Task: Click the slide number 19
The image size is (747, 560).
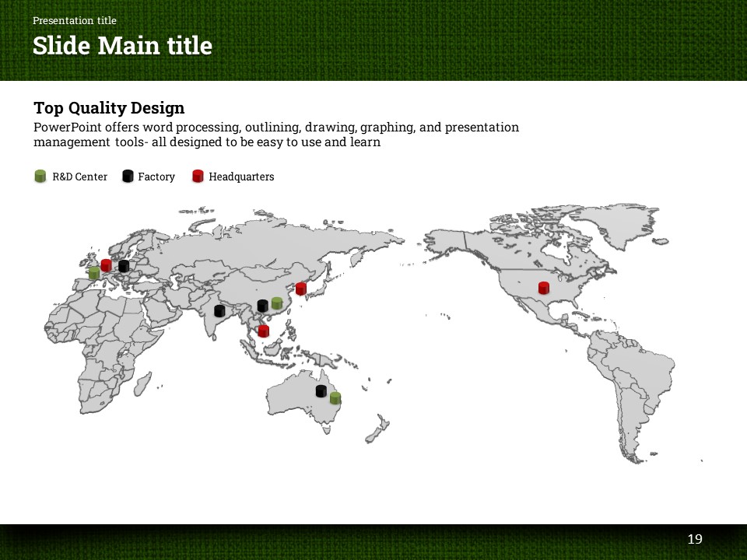Action: 695,539
